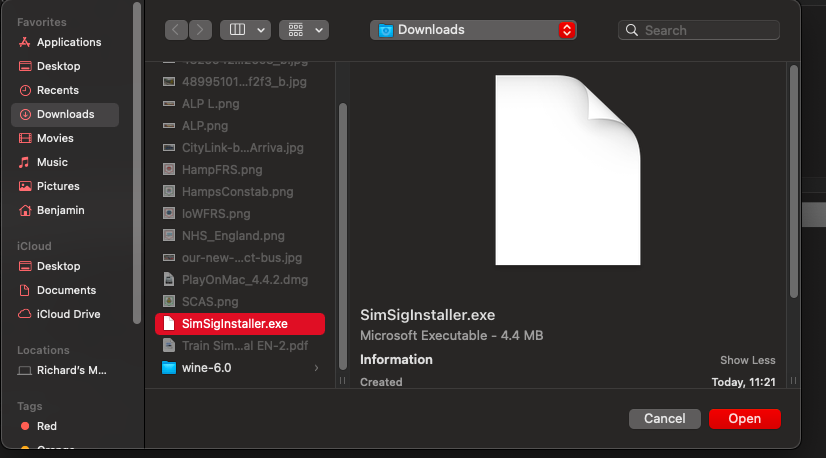Screen dimensions: 826x458
Task: Click the NHS_England.png thumbnail icon
Action: tap(169, 236)
